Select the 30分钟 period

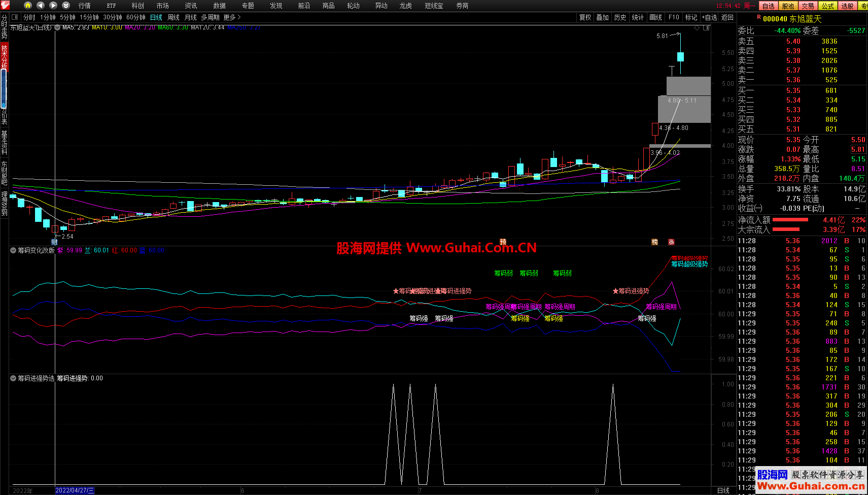(113, 17)
